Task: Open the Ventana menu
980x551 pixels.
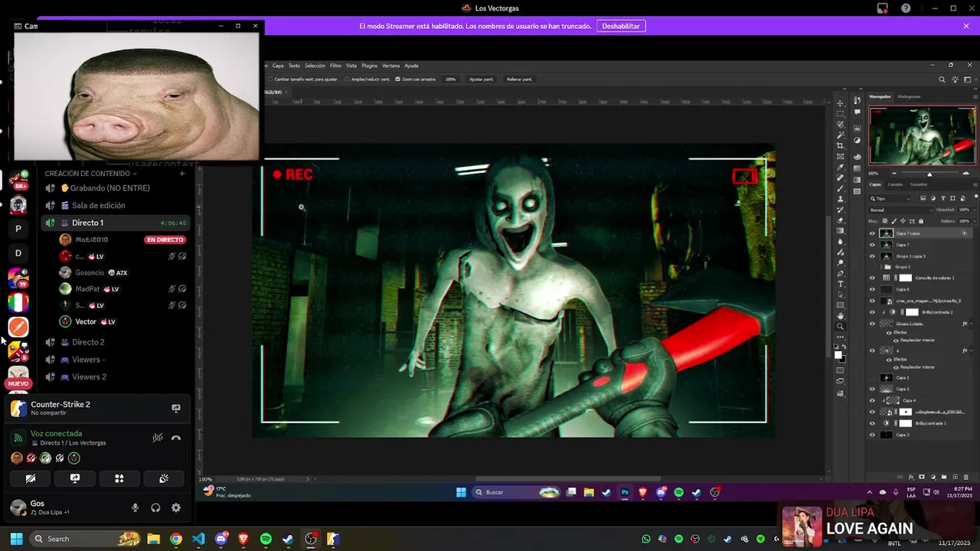Action: tap(390, 66)
